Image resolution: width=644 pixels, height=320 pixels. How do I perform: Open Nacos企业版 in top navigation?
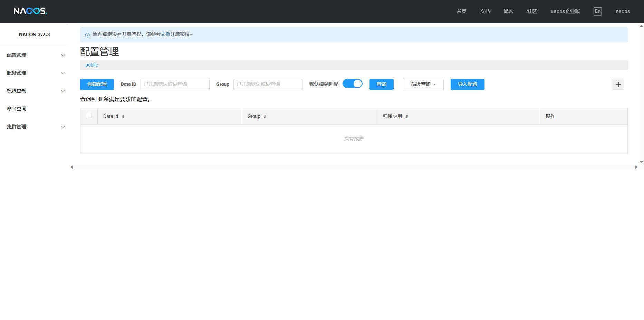click(565, 11)
